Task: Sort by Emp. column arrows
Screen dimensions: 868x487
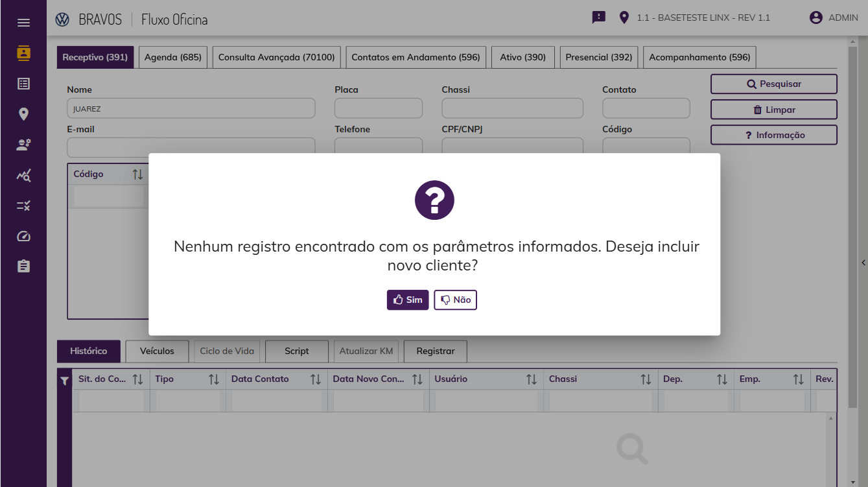Action: (799, 379)
